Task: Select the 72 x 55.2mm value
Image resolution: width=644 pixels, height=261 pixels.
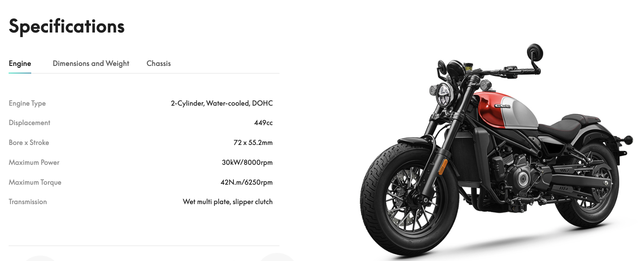Action: coord(253,143)
